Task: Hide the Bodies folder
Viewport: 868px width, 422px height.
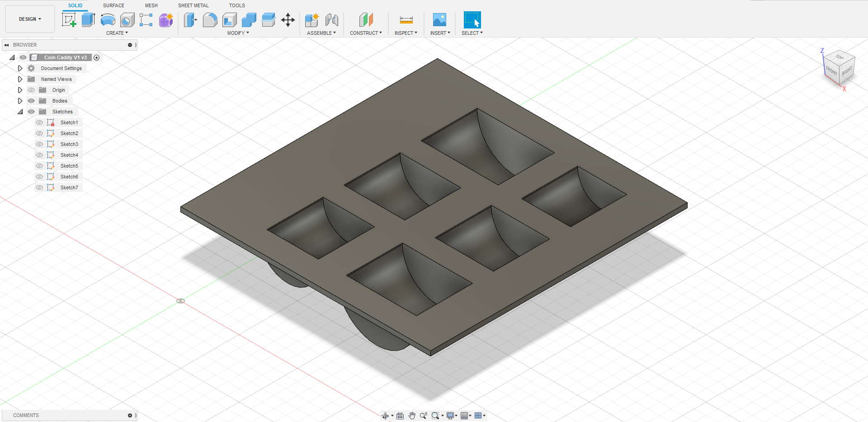Action: coord(31,101)
